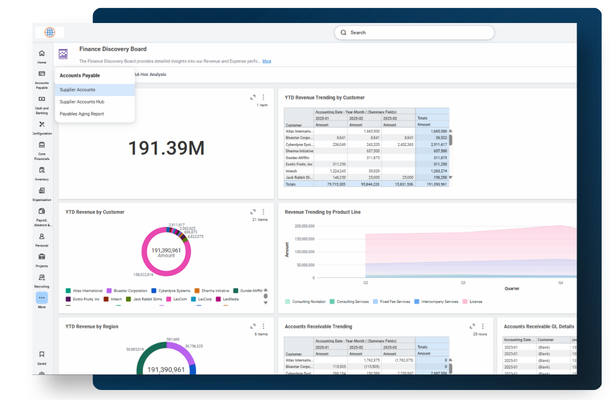
Task: Open Accounts Receivable Trending options menu
Action: click(483, 326)
